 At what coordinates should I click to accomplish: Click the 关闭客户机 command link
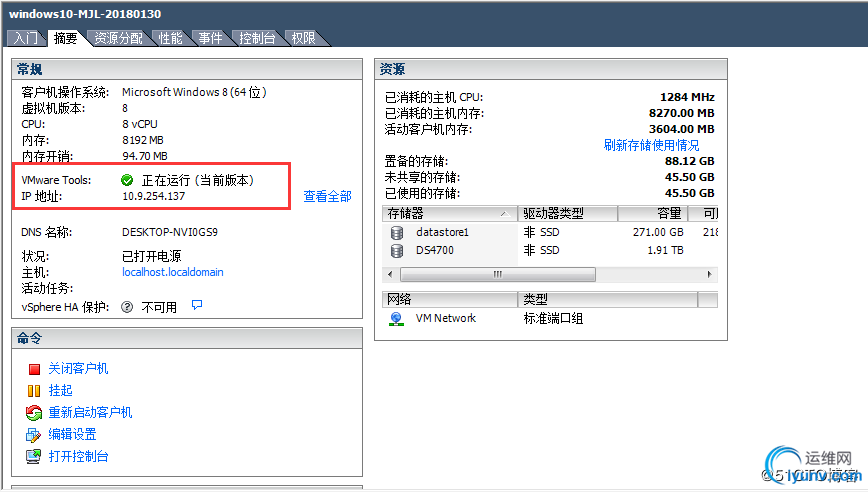click(x=78, y=369)
